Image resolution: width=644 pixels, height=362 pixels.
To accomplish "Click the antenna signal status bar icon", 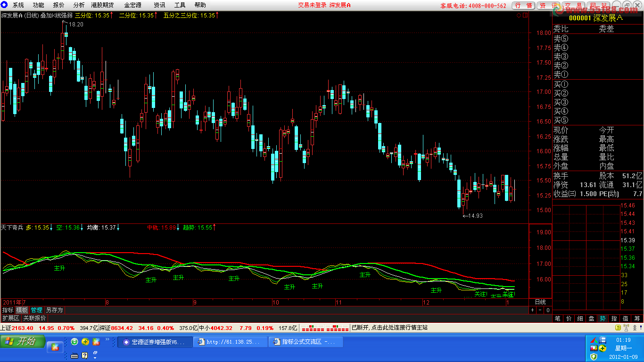I will coord(626,327).
